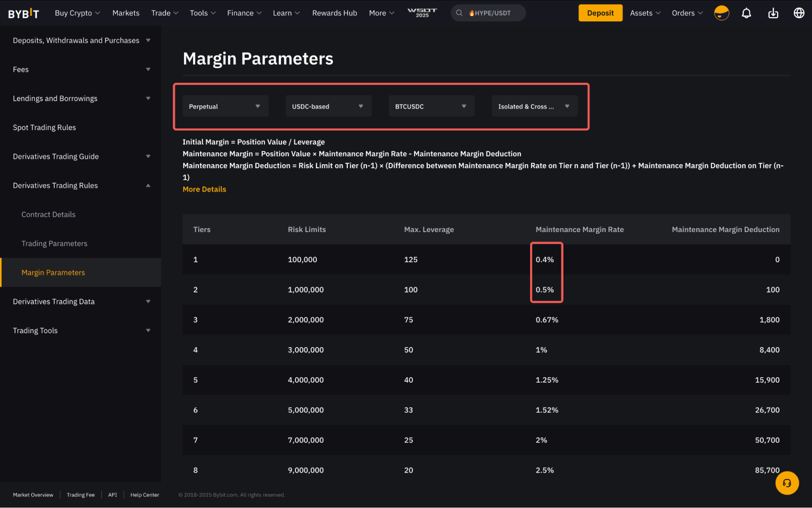Click the WSOT 2025 logo
The height and width of the screenshot is (508, 812).
click(x=422, y=13)
